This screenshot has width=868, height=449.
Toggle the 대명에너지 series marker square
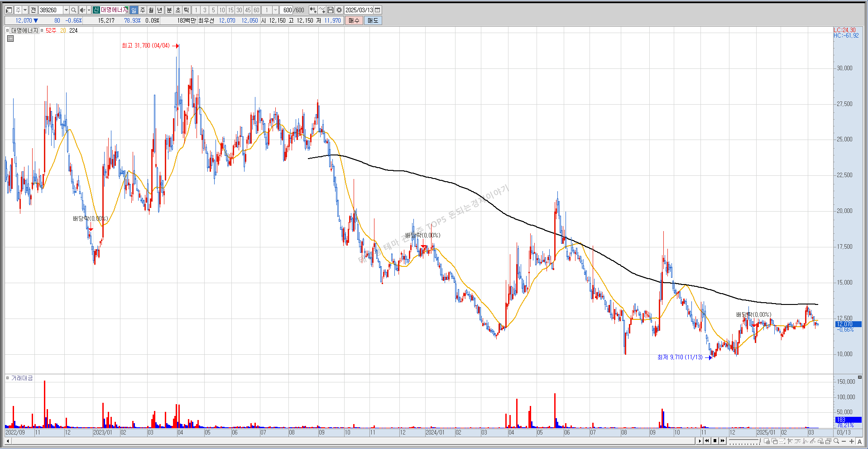pyautogui.click(x=8, y=30)
